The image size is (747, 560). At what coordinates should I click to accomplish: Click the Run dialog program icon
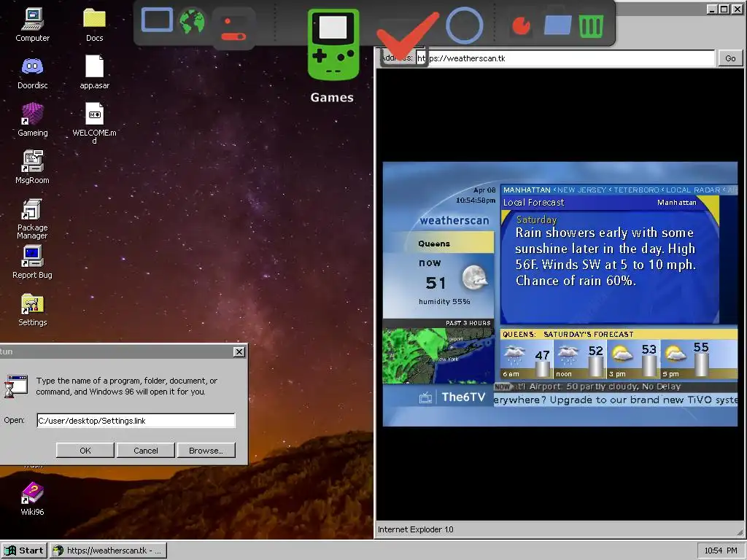click(16, 386)
